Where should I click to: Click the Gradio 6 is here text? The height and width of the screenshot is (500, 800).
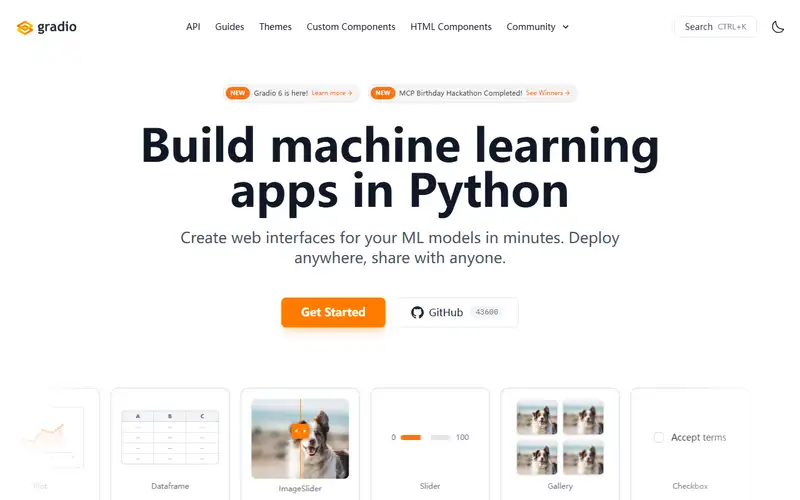[x=281, y=93]
